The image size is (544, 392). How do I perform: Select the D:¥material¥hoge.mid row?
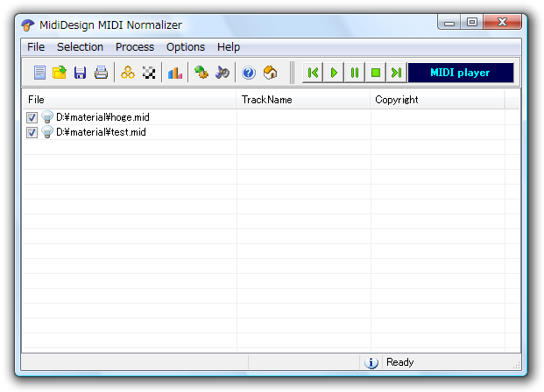(271, 117)
